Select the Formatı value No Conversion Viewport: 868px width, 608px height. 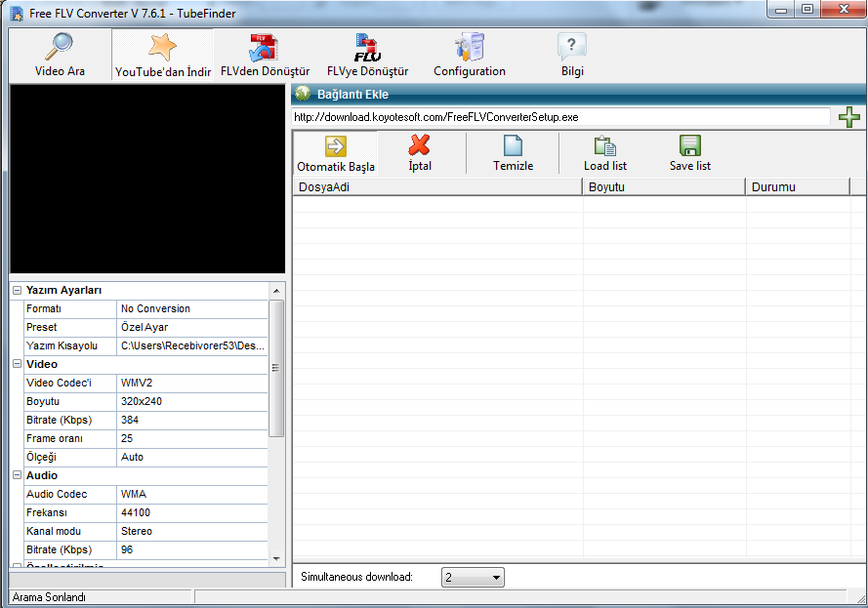pos(192,308)
